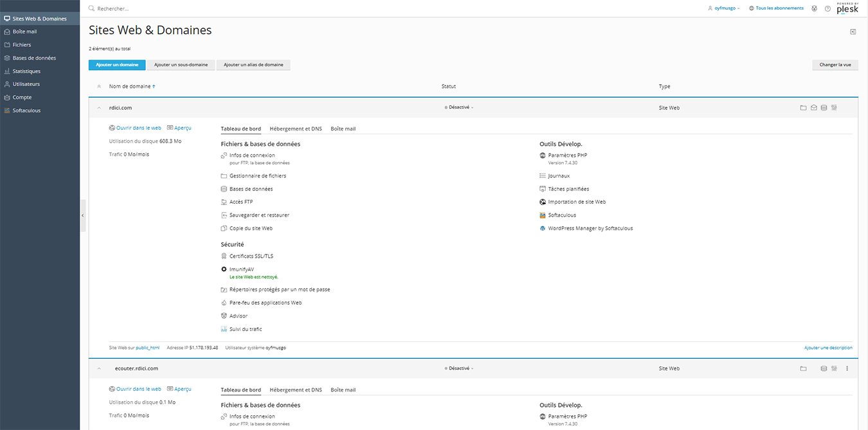
Task: Open the Désactivé status dropdown for rdici.com
Action: point(459,108)
